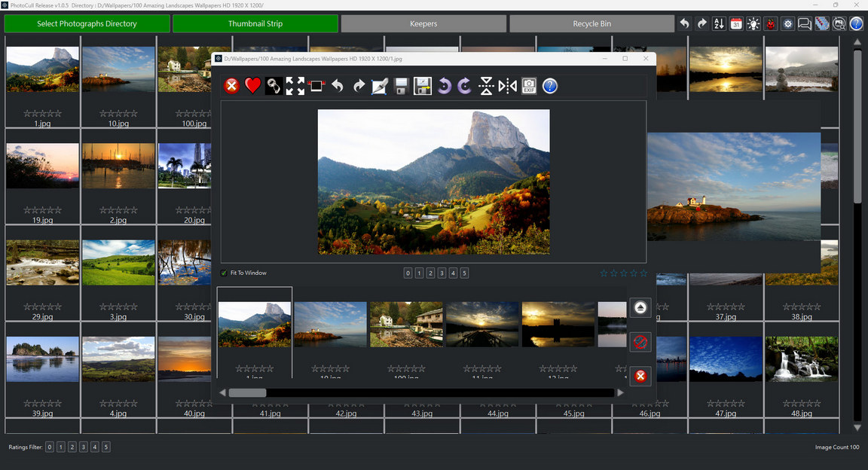The image size is (868, 470).
Task: Click Select Photographs Directory button
Action: tap(87, 24)
